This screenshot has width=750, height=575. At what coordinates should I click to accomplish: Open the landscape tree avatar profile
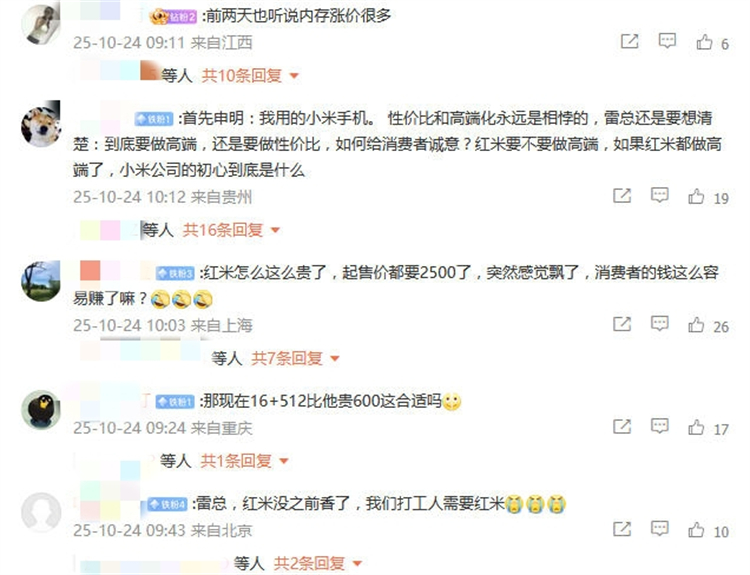(41, 281)
